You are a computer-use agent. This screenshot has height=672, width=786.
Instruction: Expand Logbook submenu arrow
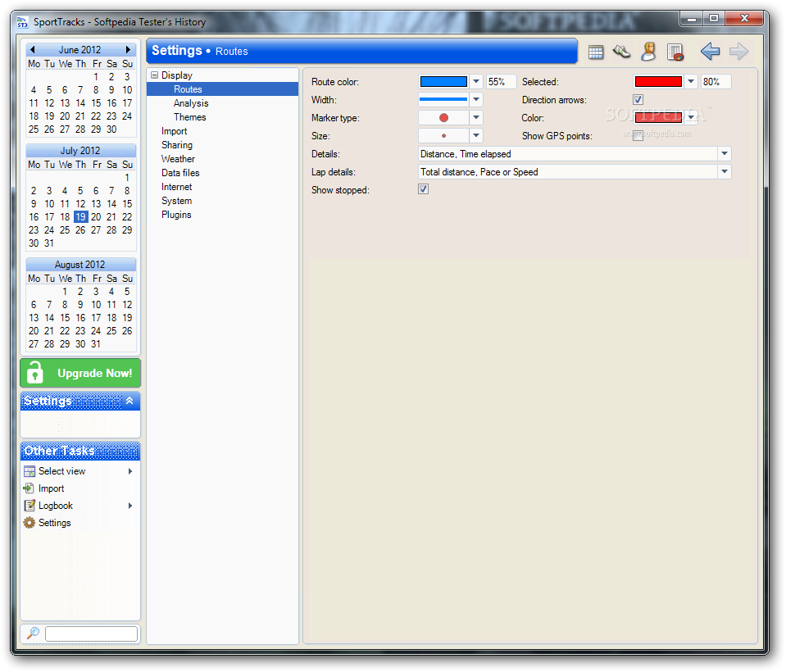tap(129, 506)
